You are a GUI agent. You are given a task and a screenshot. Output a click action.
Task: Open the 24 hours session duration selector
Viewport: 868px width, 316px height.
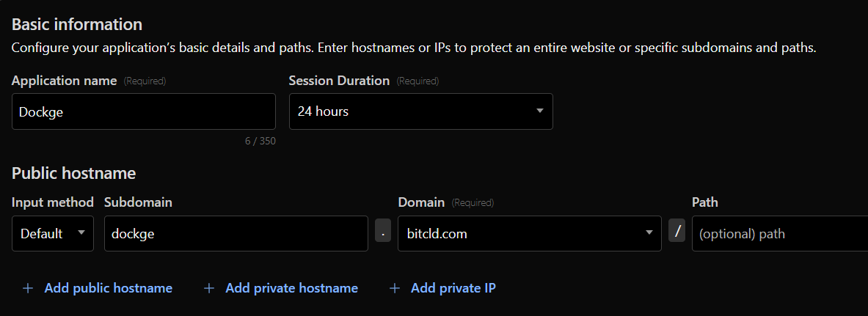411,111
